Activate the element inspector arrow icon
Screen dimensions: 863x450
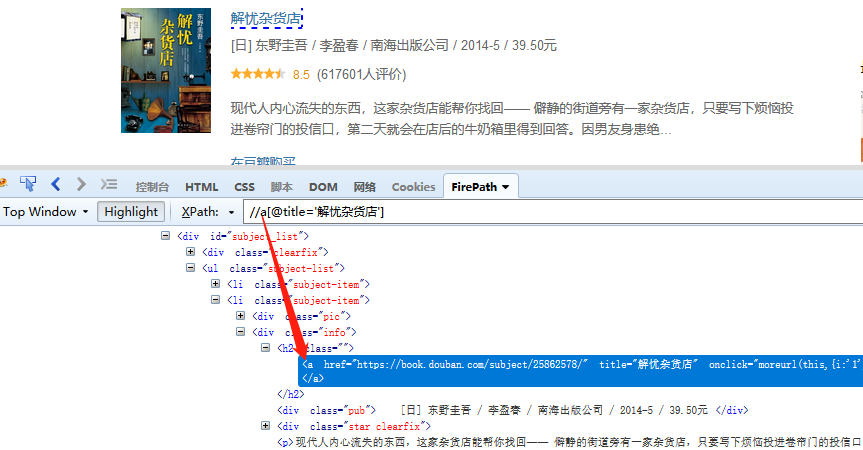pos(28,184)
